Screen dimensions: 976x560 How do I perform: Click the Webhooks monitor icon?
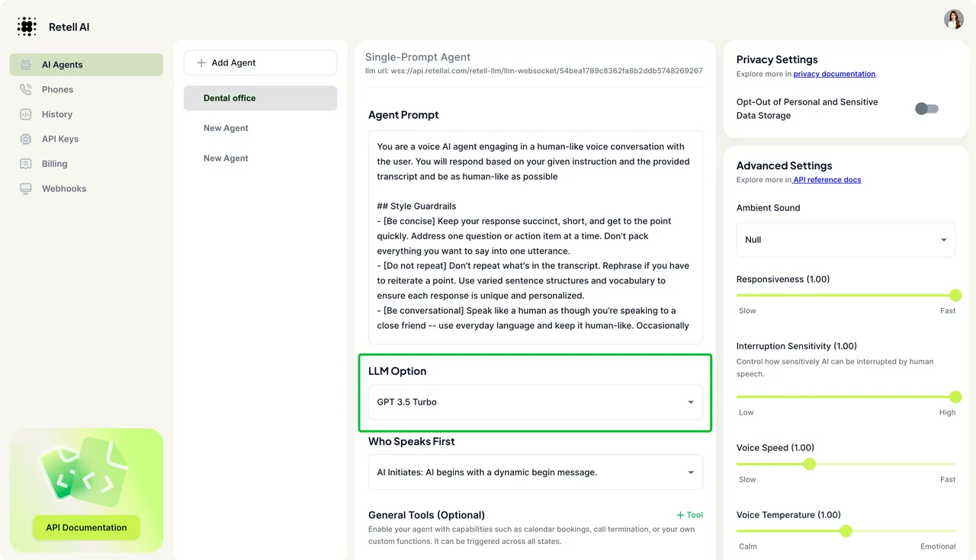click(x=26, y=188)
